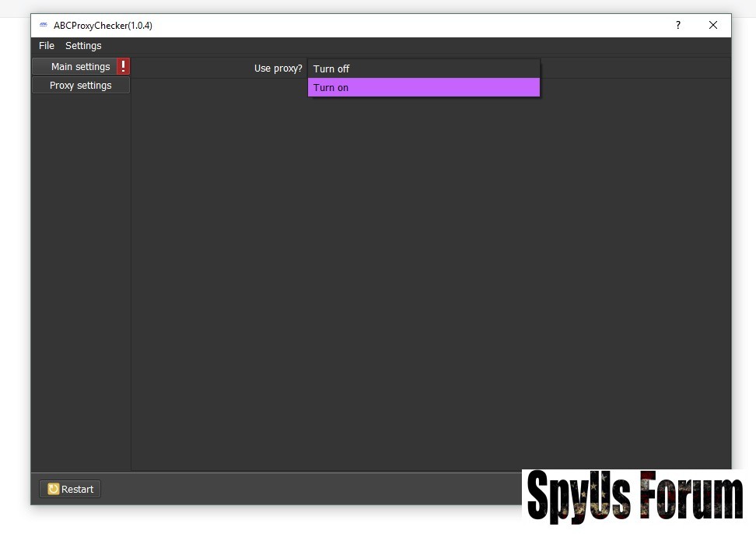Open the Settings menu
The width and height of the screenshot is (756, 534).
click(x=83, y=46)
